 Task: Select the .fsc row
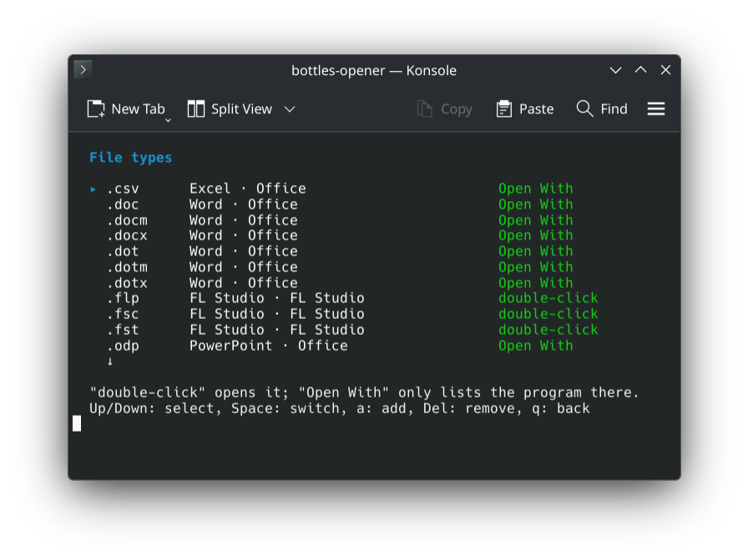point(344,314)
